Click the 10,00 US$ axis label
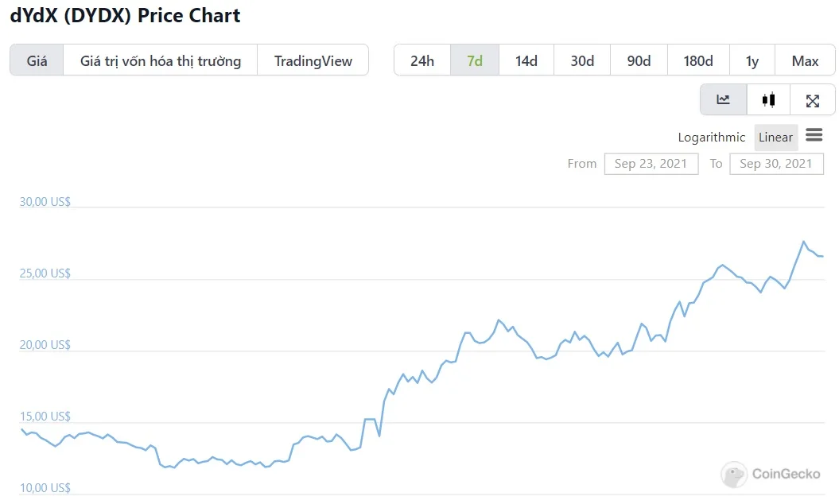Screen dimensions: 839x504 (x=45, y=488)
